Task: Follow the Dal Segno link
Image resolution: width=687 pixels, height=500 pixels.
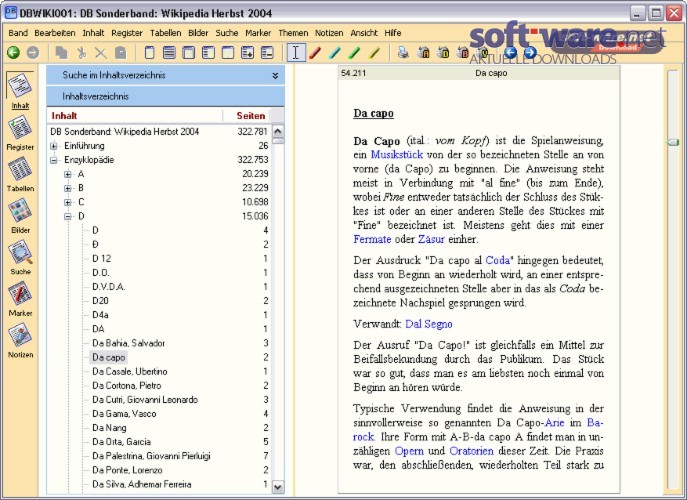Action: click(x=428, y=324)
